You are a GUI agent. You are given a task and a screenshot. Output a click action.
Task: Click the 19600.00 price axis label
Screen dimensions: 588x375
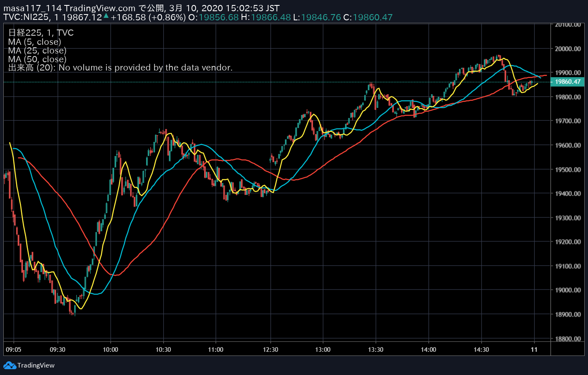[x=568, y=145]
